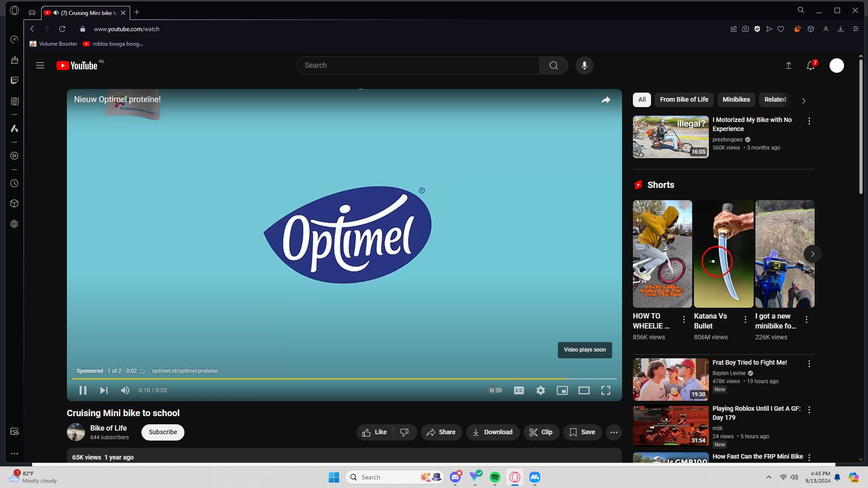Viewport: 868px width, 488px height.
Task: Open the Volume Booster bookmark
Action: pos(53,44)
